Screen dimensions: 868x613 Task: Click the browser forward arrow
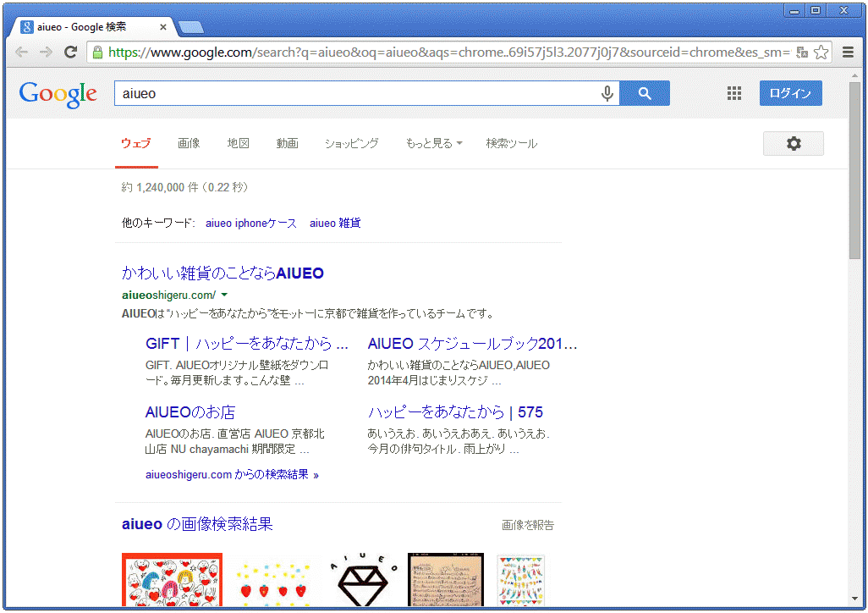[46, 52]
